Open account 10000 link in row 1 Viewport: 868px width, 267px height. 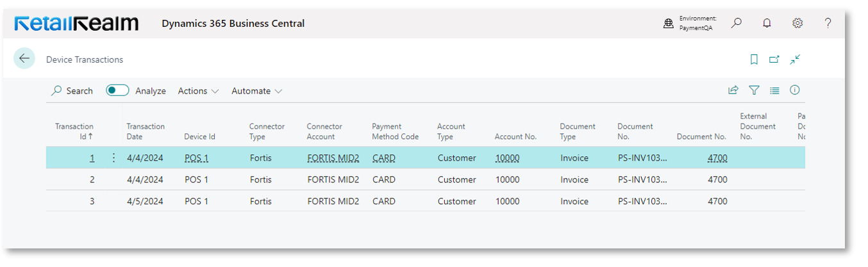[507, 158]
